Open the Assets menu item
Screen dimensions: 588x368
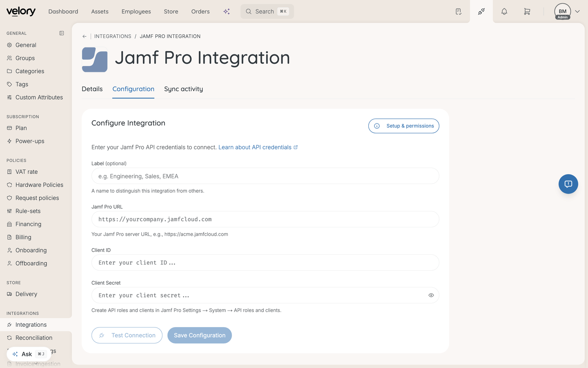pos(100,11)
